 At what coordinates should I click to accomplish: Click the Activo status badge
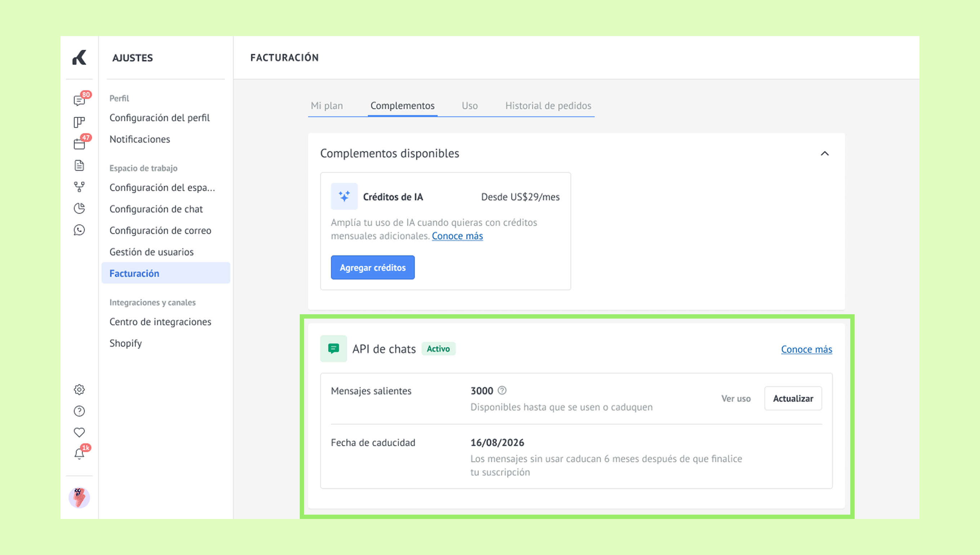coord(438,348)
